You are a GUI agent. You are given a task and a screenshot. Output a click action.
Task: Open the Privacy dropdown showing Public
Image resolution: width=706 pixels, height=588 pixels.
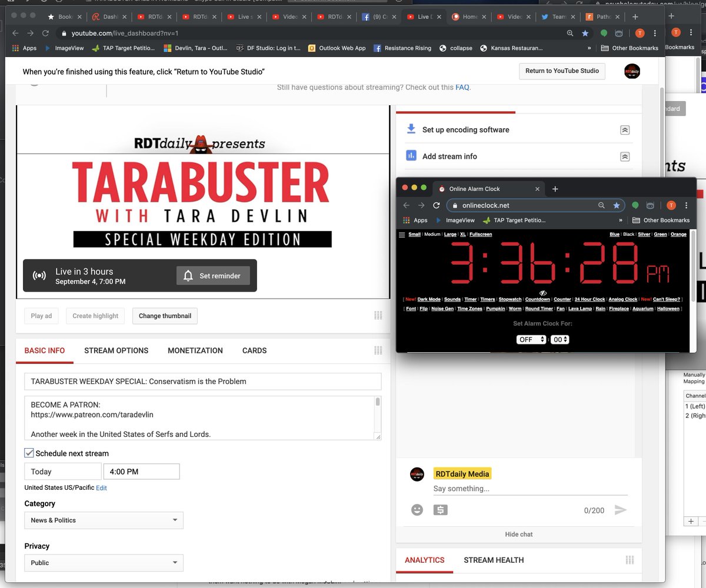[104, 563]
